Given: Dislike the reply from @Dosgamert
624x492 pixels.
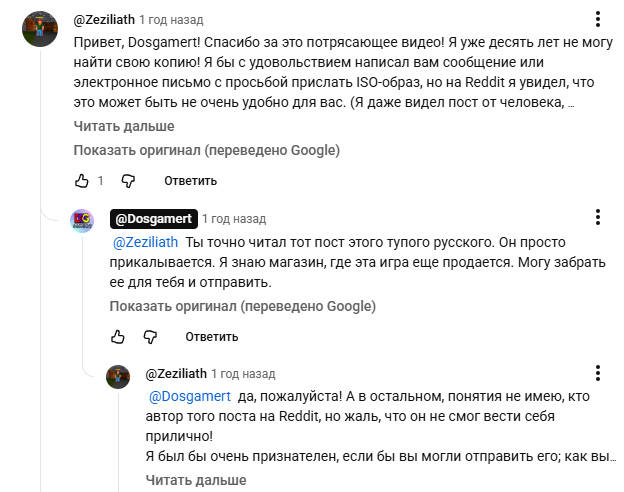Looking at the screenshot, I should (150, 336).
